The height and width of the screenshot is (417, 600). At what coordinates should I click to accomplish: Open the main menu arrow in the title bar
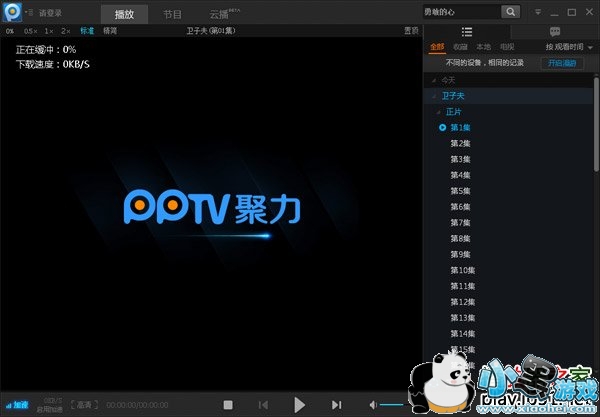pyautogui.click(x=538, y=13)
